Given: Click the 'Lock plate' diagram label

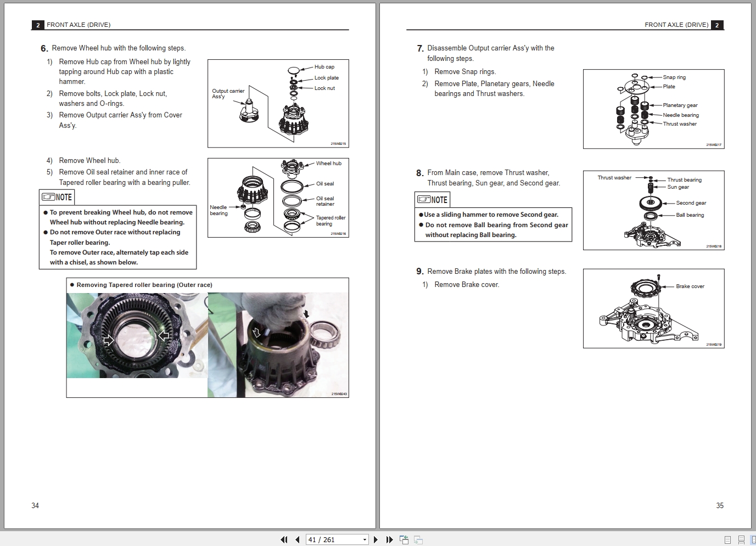Looking at the screenshot, I should (x=327, y=78).
